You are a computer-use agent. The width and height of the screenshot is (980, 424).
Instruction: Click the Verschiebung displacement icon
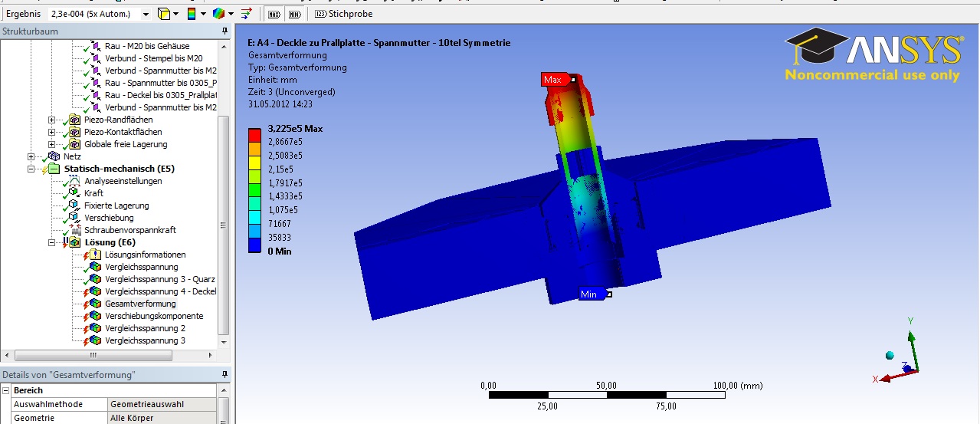[74, 218]
